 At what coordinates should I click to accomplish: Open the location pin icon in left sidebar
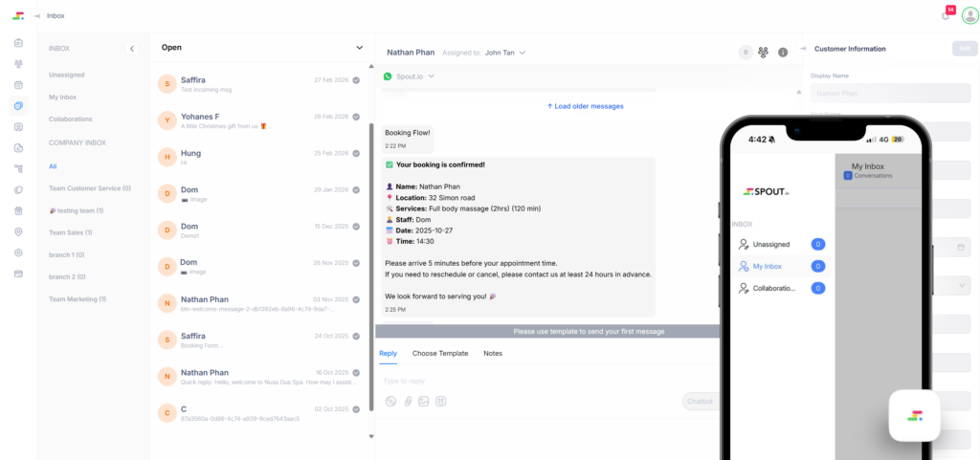click(18, 231)
